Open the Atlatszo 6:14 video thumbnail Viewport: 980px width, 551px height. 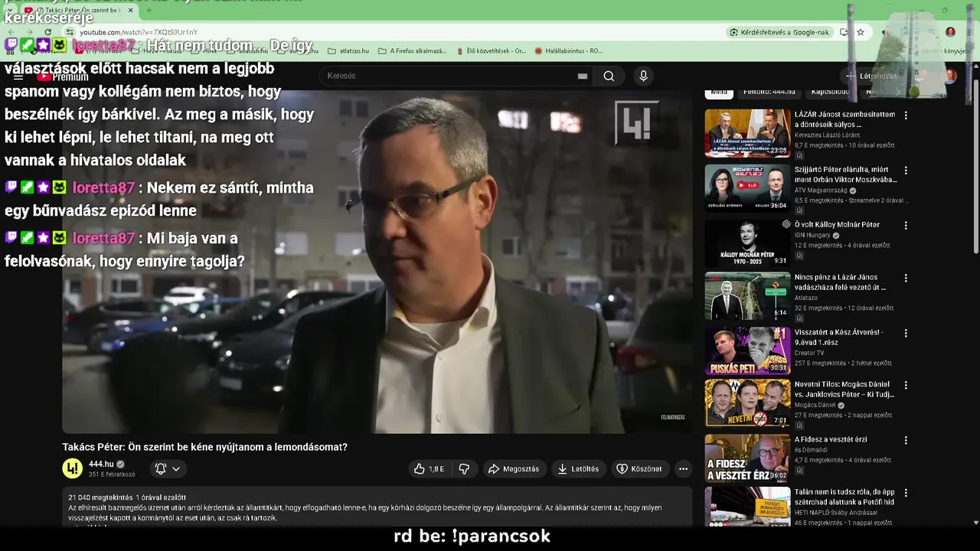(747, 296)
